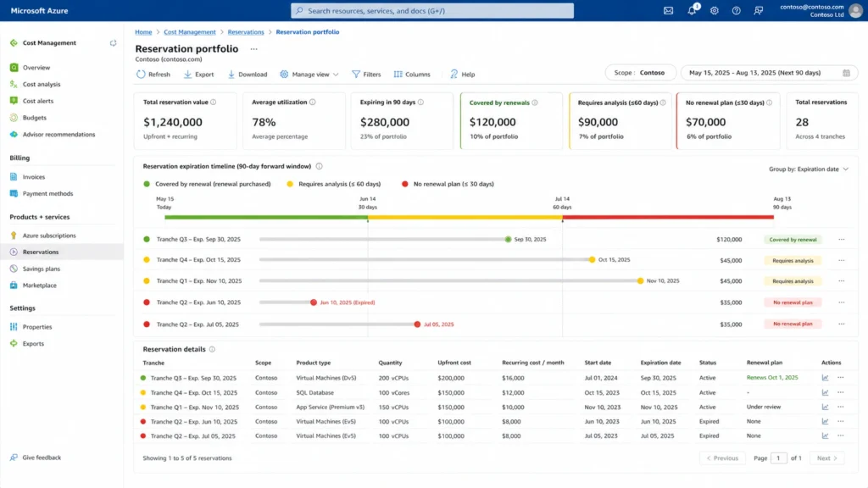Sort by the Expiration date column header
The height and width of the screenshot is (488, 868).
[x=660, y=363]
